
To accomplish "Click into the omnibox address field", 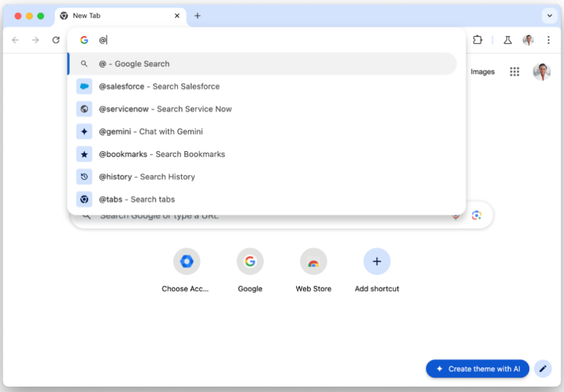I will click(x=266, y=40).
